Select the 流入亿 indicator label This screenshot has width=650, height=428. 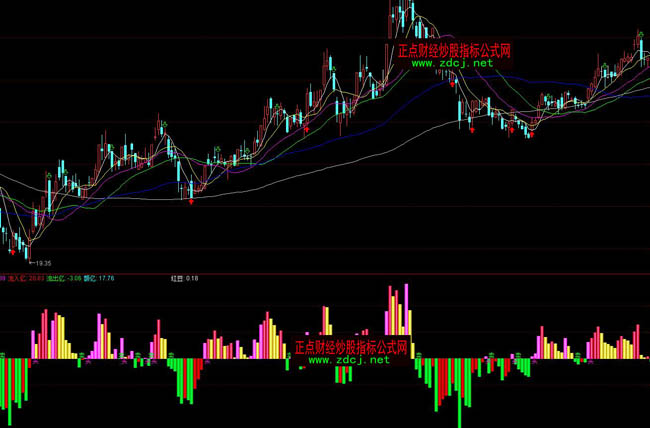pos(18,279)
